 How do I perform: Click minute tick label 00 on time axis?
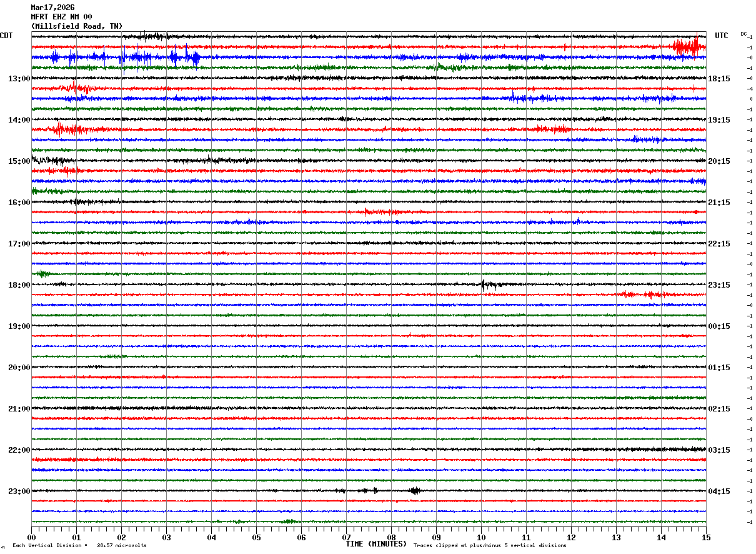(31, 537)
